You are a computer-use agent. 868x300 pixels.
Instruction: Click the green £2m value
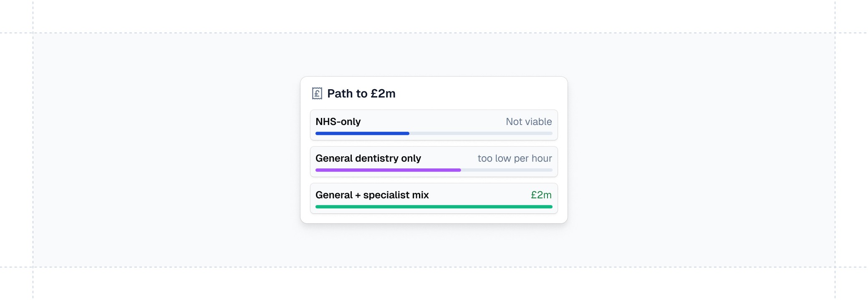pos(541,195)
